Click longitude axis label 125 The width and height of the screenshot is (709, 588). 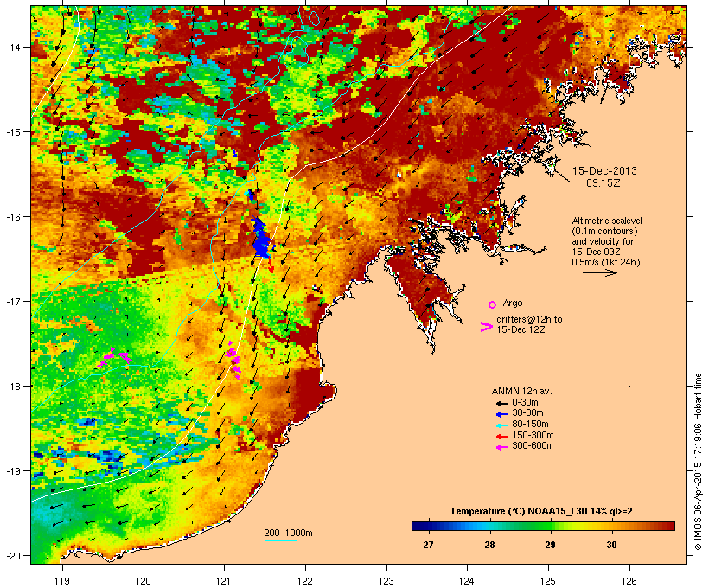point(548,581)
